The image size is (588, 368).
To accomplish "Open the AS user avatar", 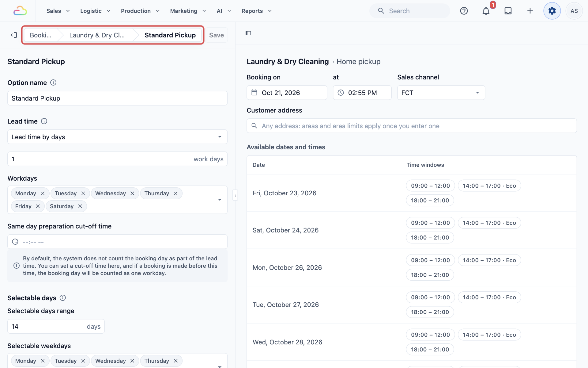I will (574, 11).
